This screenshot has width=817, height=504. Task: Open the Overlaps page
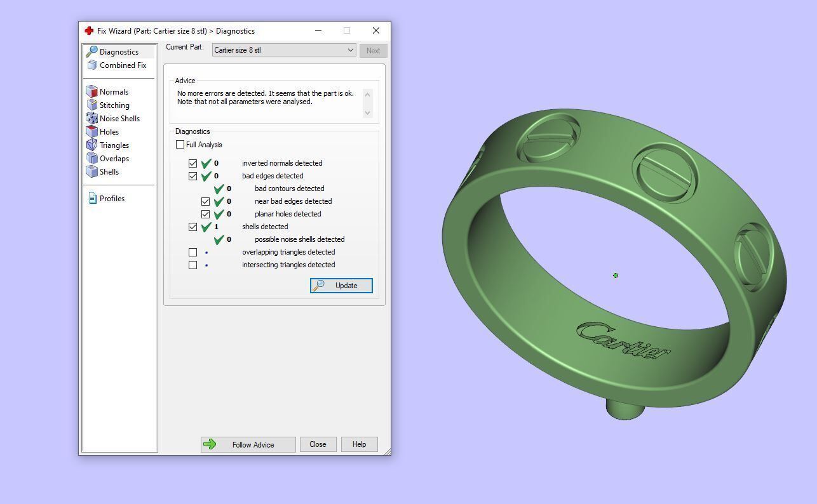(x=114, y=159)
